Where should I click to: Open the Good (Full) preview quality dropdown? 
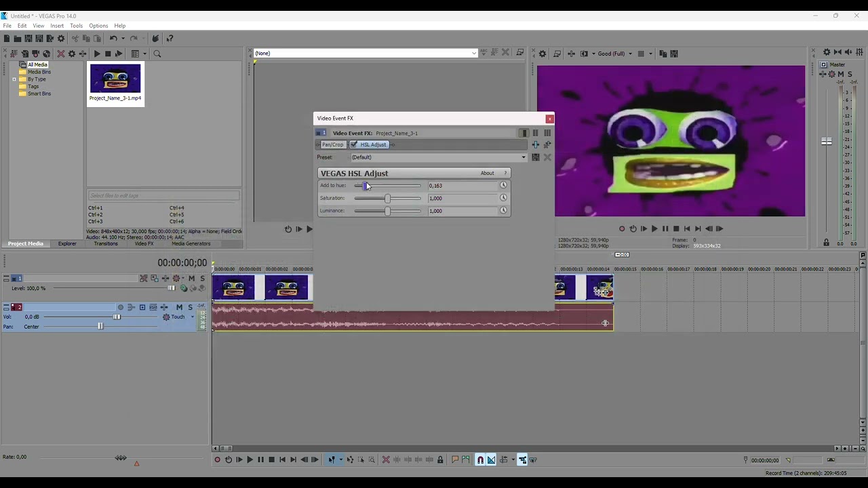(x=615, y=54)
